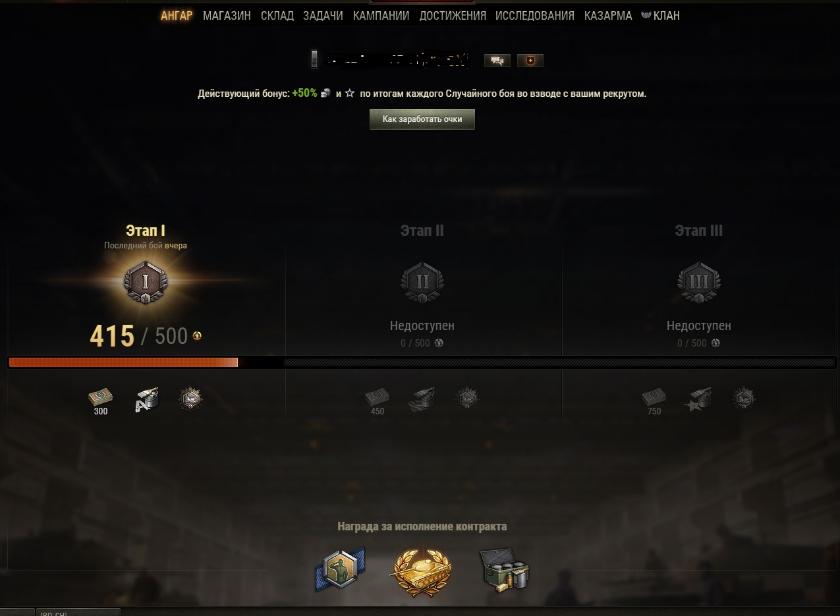Click the Stage II locked medal badge
This screenshot has height=616, width=840.
coord(422,283)
